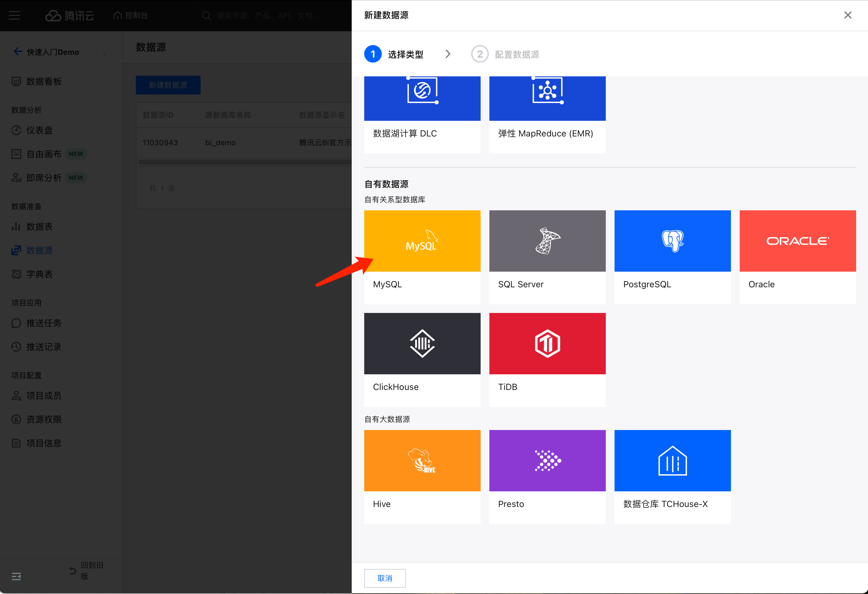The width and height of the screenshot is (868, 594).
Task: Expand the 快速入门Demo project dropdown
Action: 104,53
